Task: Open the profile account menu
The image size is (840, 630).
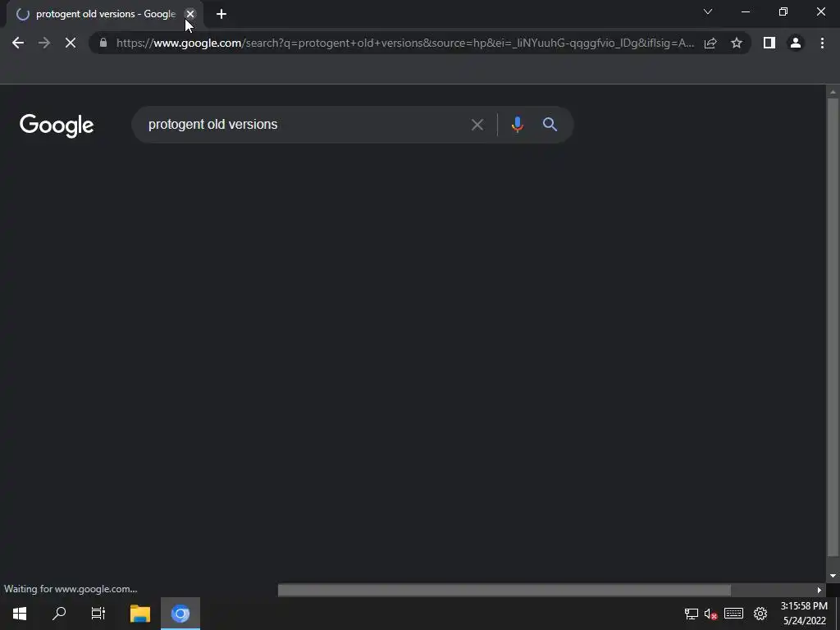Action: coord(796,43)
